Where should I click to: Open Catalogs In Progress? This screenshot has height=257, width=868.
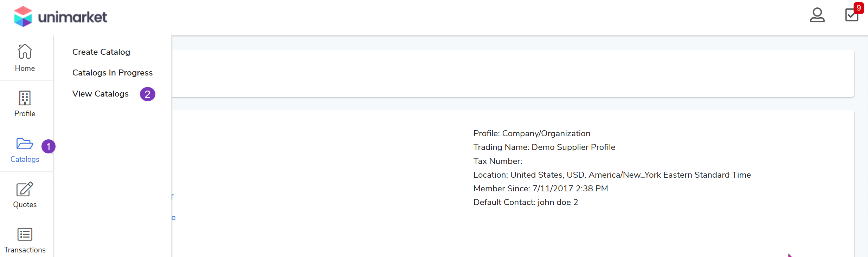(x=112, y=73)
